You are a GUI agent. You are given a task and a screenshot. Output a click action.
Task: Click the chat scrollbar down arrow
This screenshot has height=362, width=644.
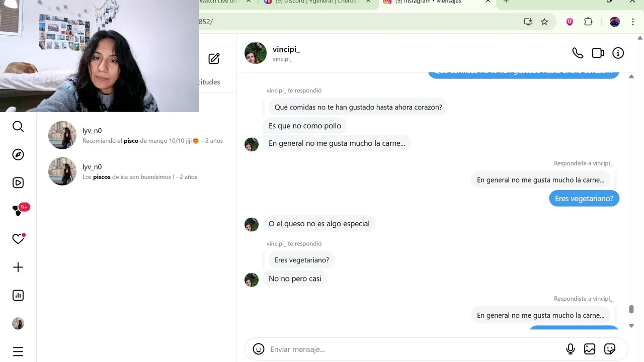tap(631, 326)
